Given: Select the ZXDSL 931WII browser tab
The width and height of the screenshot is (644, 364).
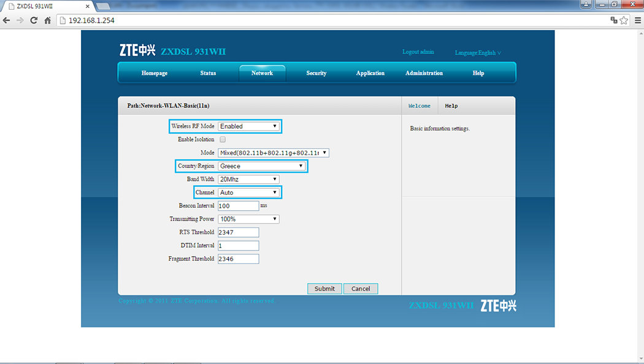Looking at the screenshot, I should coord(47,6).
